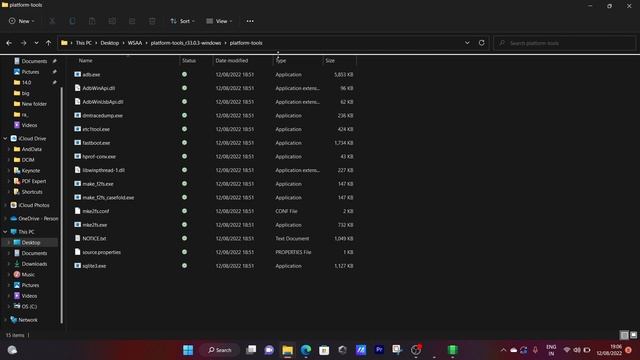Collapse the iCloud Drive tree node
Viewport: 640px width, 360px height.
(x=5, y=138)
